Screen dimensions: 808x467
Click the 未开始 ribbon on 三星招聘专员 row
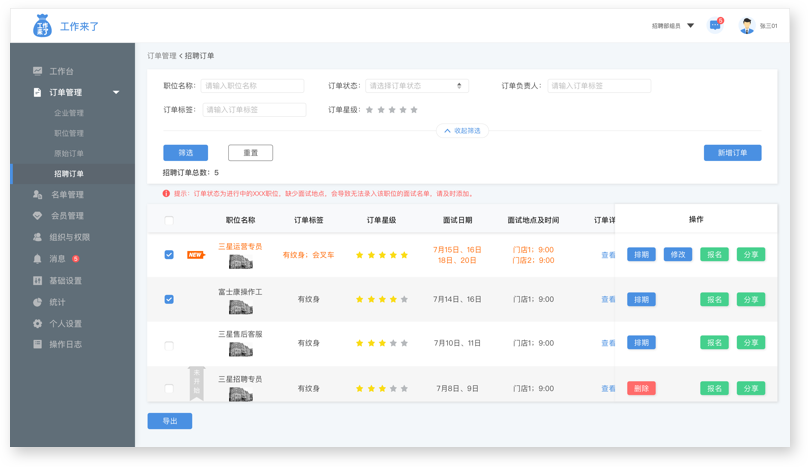point(196,383)
